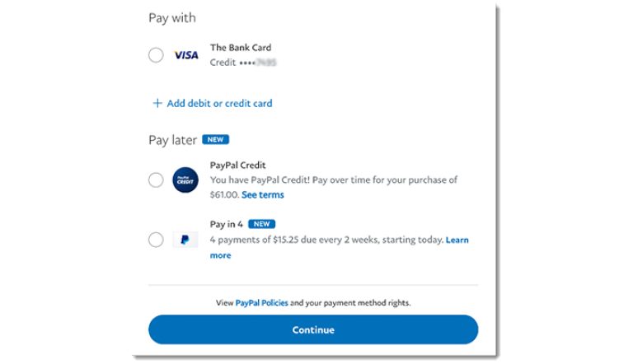633x364 pixels.
Task: Click the VISA card logo
Action: (185, 55)
